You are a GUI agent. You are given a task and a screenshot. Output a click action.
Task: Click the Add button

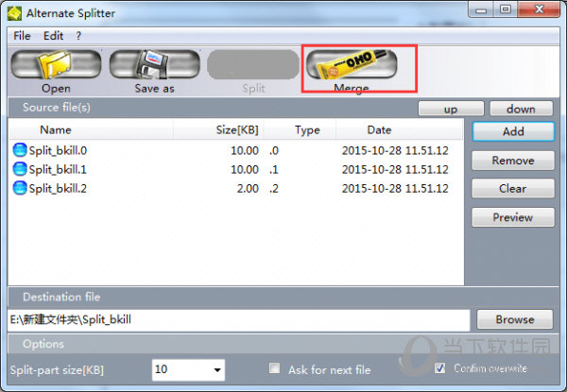tap(513, 131)
